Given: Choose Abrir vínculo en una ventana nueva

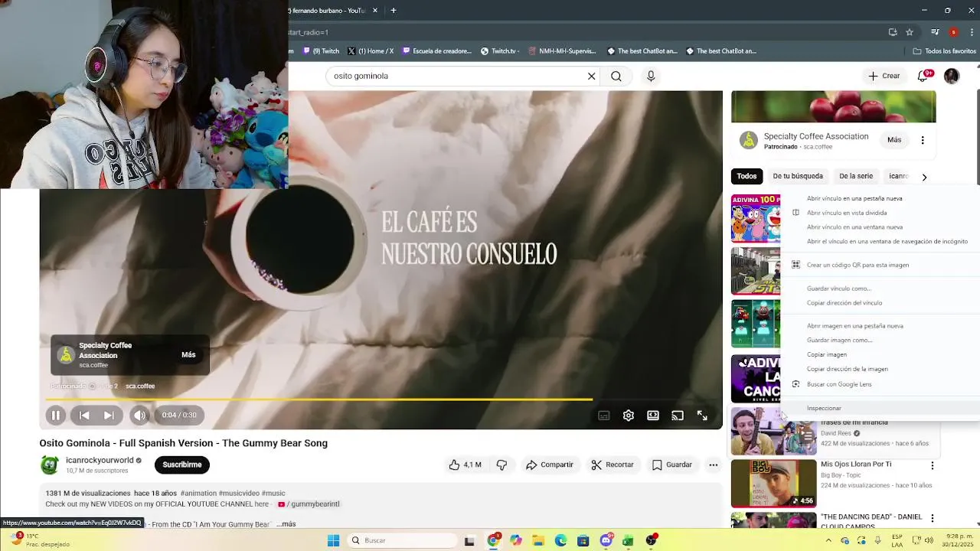Looking at the screenshot, I should [x=880, y=227].
